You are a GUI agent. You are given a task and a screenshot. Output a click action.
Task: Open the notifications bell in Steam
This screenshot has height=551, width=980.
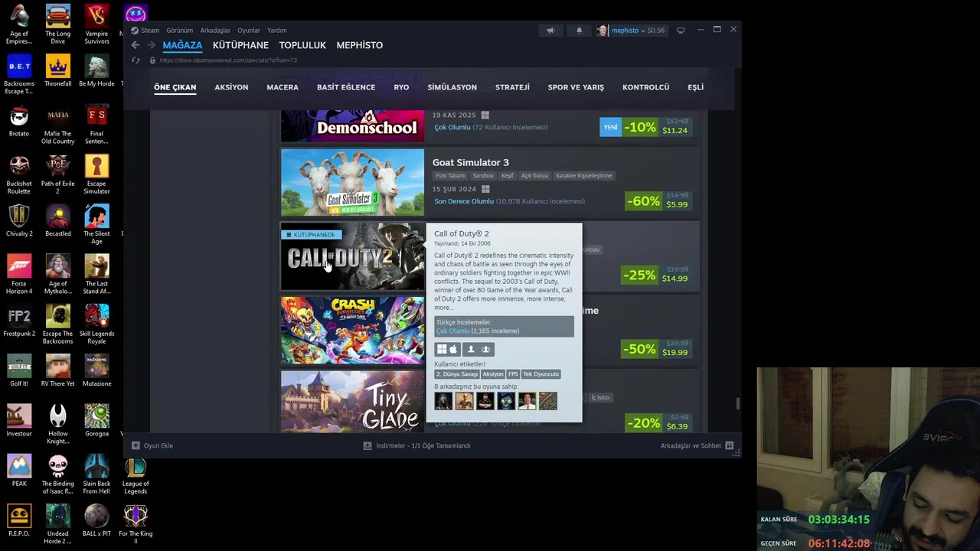click(x=579, y=30)
